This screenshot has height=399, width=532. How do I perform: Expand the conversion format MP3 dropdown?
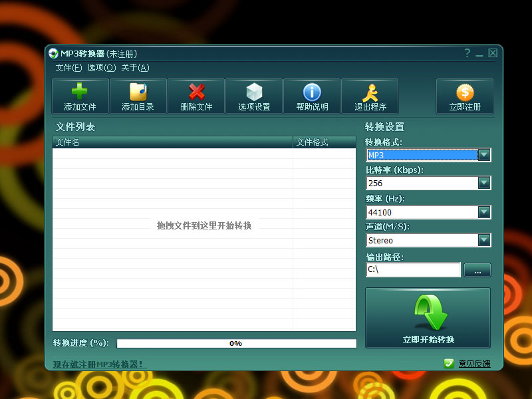pyautogui.click(x=484, y=155)
